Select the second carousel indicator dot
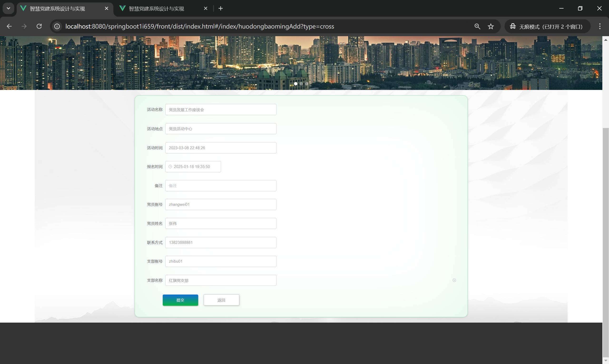This screenshot has height=364, width=609. (x=301, y=84)
